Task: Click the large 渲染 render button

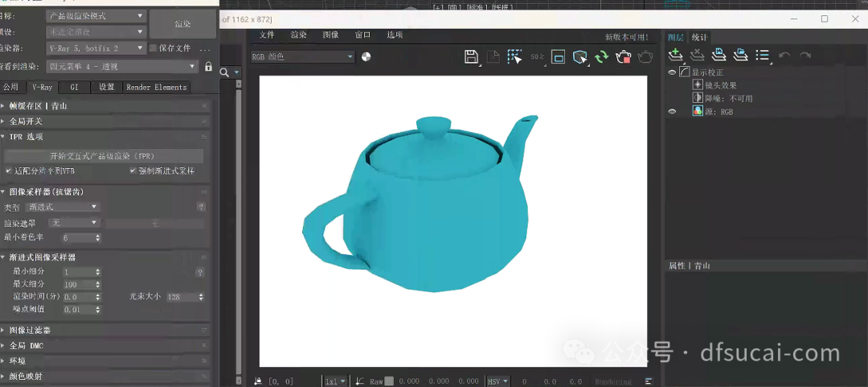Action: (x=182, y=24)
